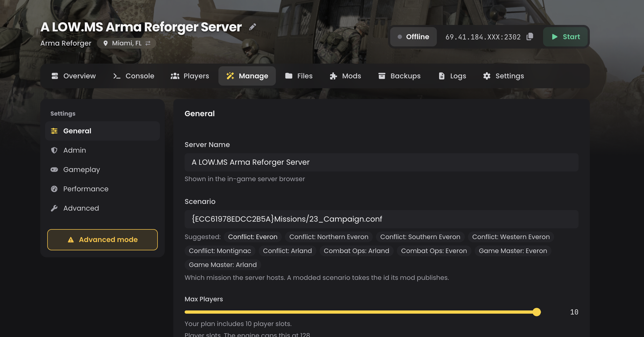Select suggested scenario Conflict: Everon
The image size is (644, 337).
pos(253,237)
